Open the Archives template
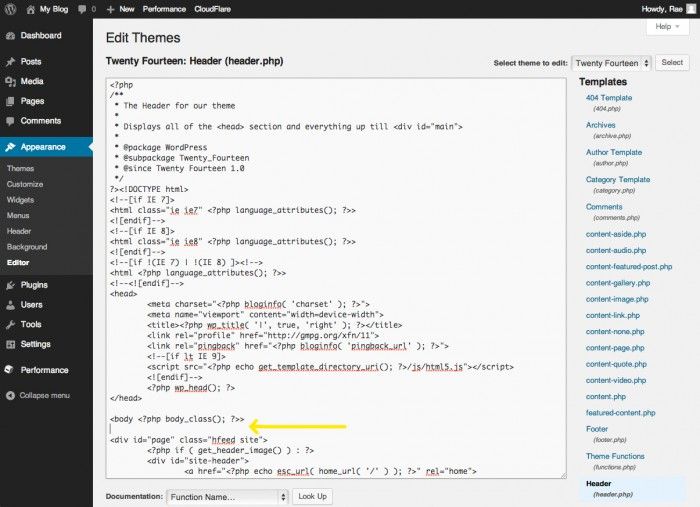700x507 pixels. (x=600, y=125)
